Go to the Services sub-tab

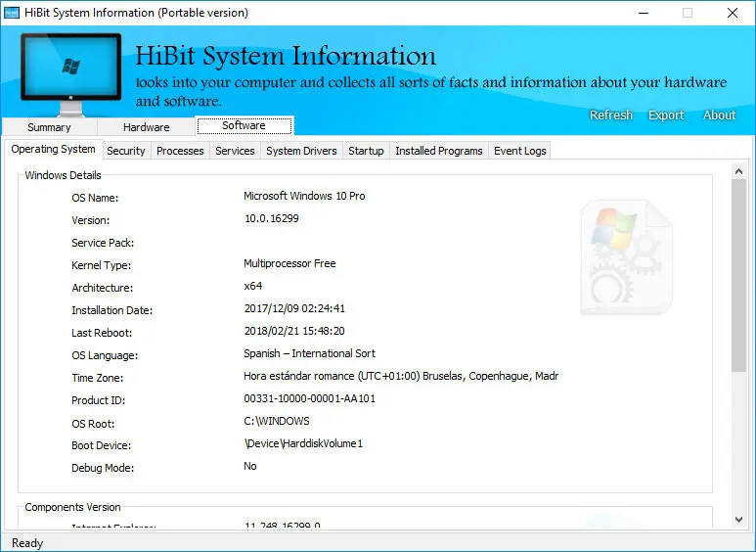coord(235,151)
